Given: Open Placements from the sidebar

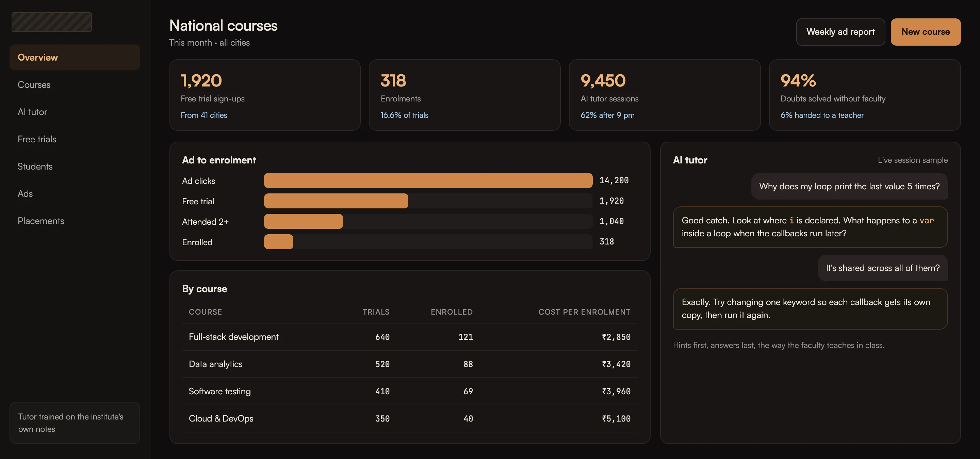Looking at the screenshot, I should pos(75,221).
